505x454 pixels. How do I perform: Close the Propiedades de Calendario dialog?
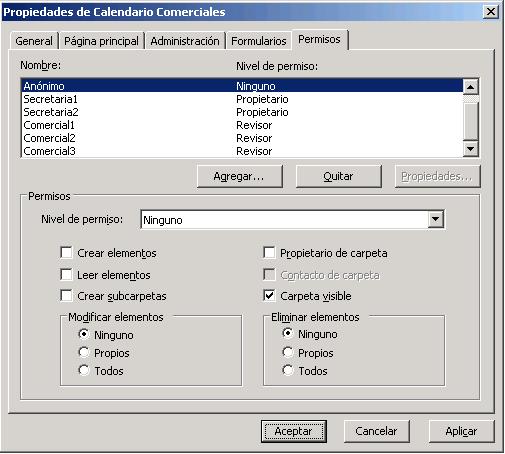click(x=491, y=12)
